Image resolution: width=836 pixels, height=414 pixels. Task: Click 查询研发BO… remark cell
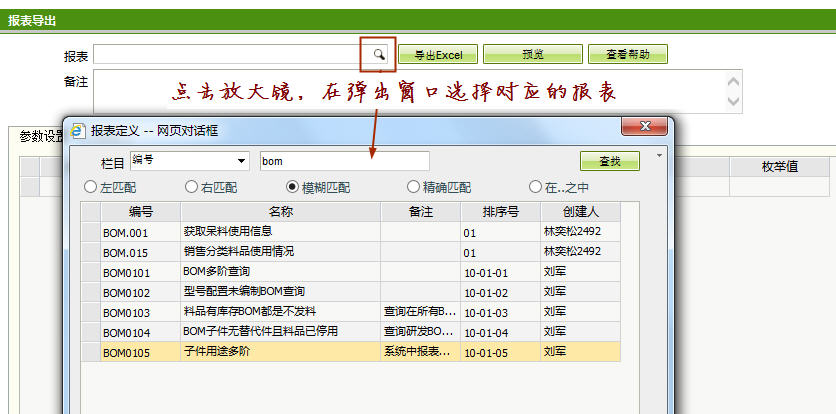[x=421, y=332]
